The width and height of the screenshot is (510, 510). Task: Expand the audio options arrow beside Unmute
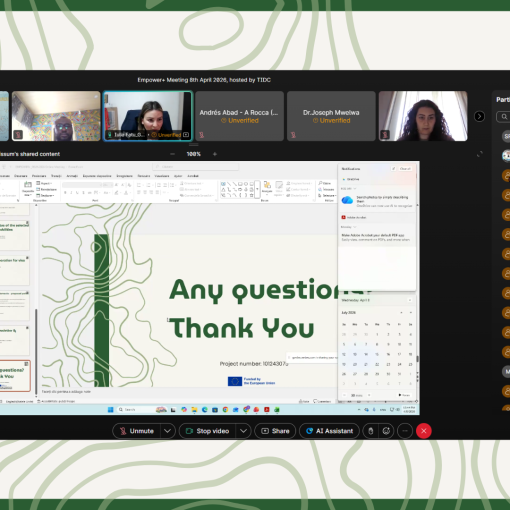[168, 431]
